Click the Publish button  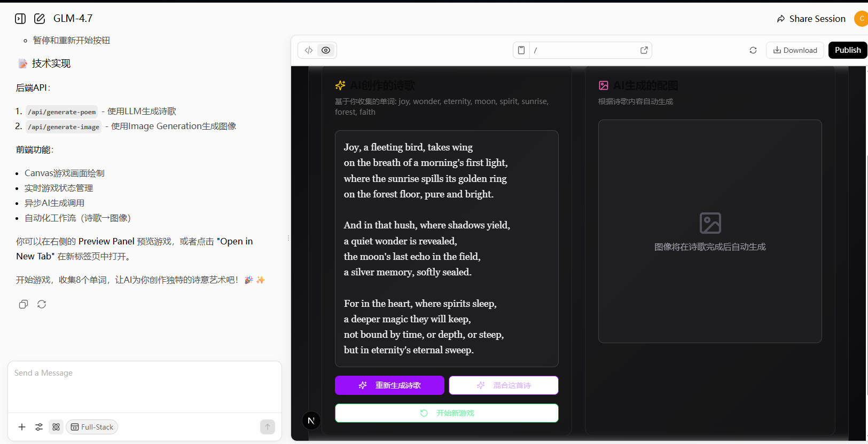pyautogui.click(x=848, y=50)
